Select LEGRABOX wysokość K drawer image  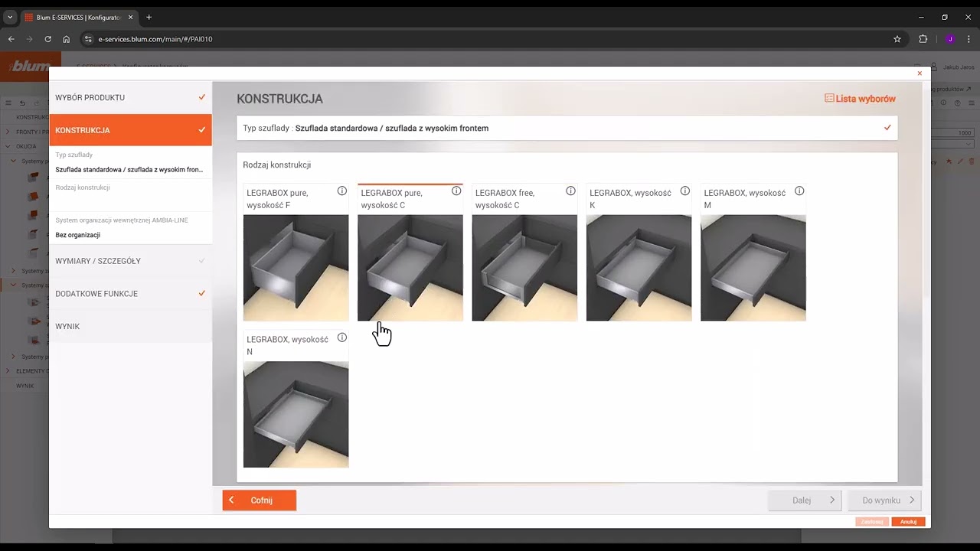(x=639, y=268)
